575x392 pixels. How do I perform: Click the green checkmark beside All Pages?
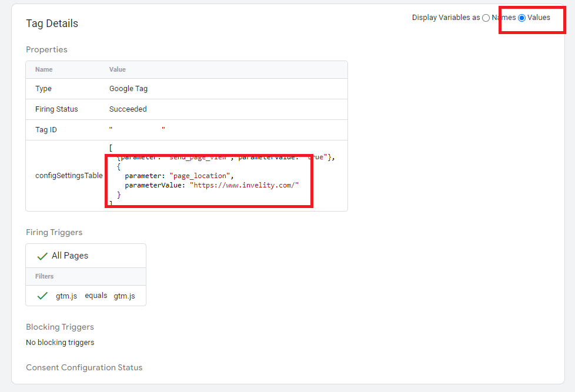[42, 256]
